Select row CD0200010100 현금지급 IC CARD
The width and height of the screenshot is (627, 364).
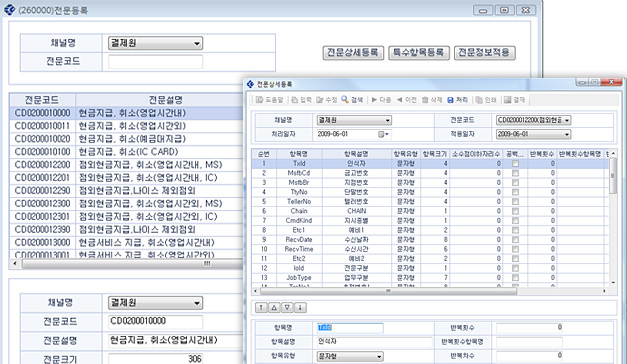point(126,152)
